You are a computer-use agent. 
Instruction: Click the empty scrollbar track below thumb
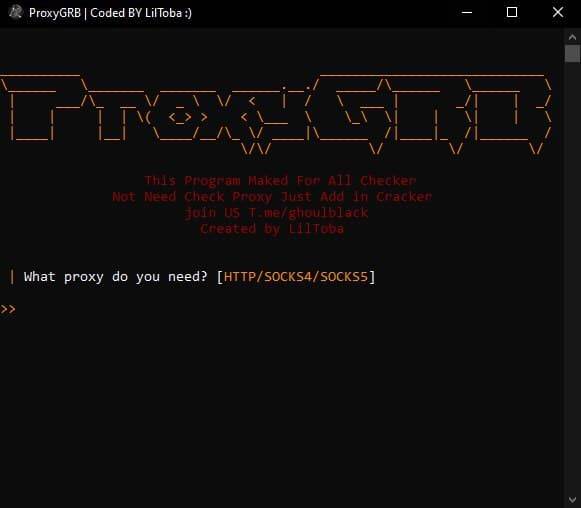click(572, 278)
